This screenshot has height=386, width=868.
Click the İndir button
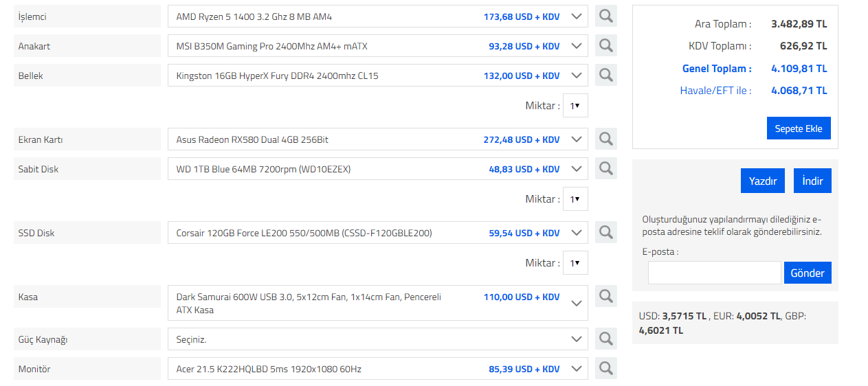[812, 181]
